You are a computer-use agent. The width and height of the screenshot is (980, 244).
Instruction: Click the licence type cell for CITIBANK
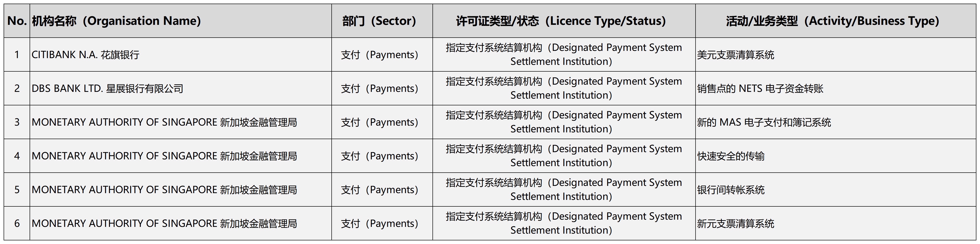[x=564, y=54]
